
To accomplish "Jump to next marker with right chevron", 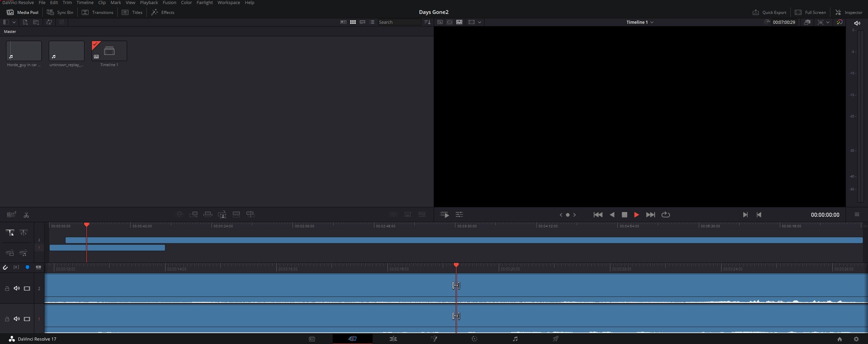I will (x=574, y=215).
